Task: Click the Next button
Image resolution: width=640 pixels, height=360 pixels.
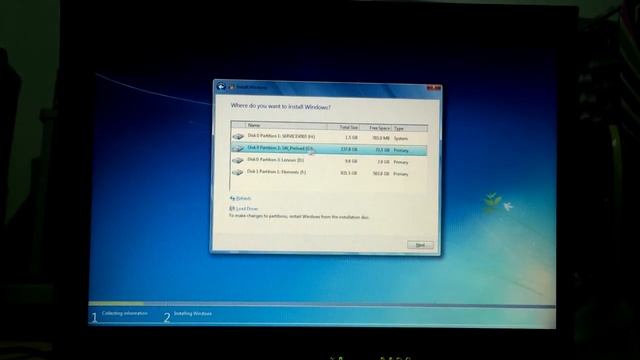Action: click(x=420, y=245)
